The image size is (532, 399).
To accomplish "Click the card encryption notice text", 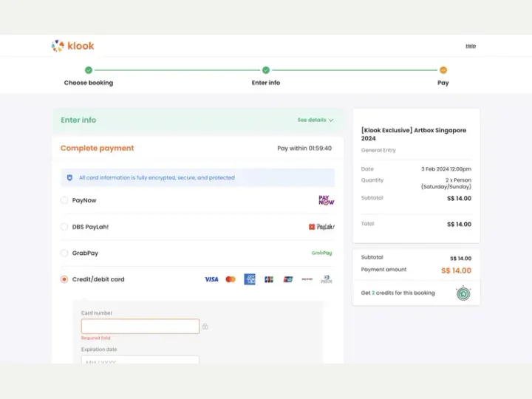I will pos(157,177).
